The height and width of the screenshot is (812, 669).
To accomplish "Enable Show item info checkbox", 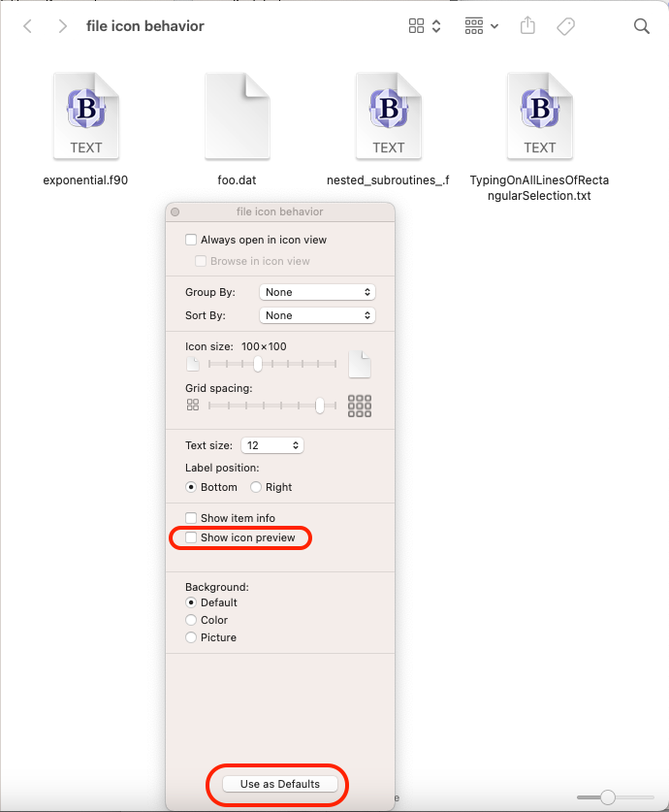I will [191, 518].
